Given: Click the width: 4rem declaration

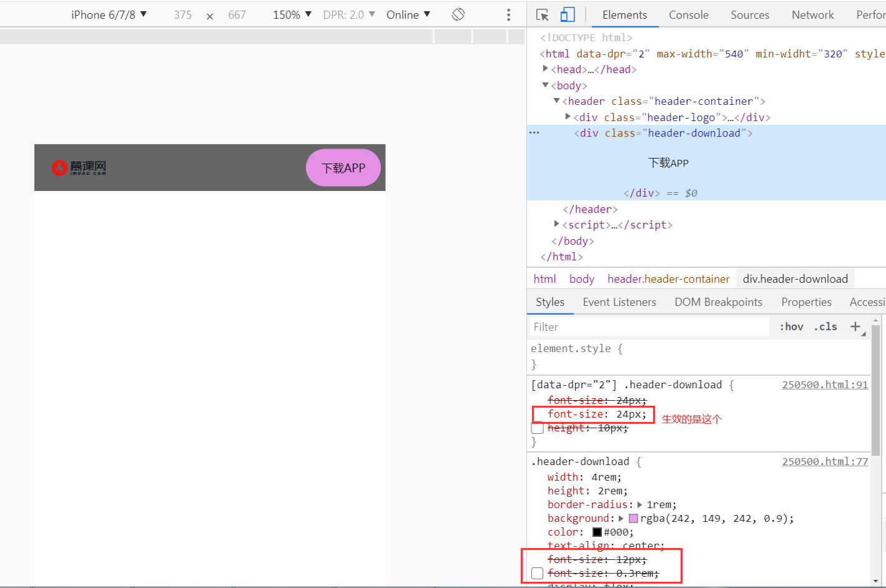Looking at the screenshot, I should (x=584, y=477).
